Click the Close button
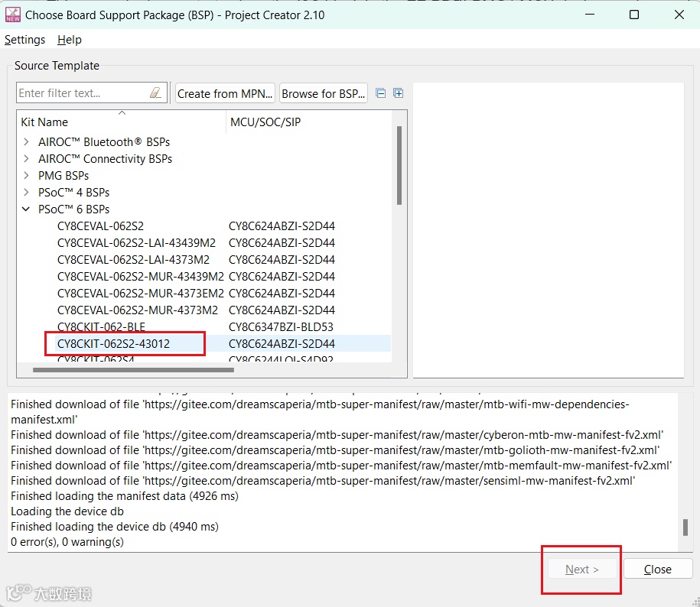 click(657, 569)
